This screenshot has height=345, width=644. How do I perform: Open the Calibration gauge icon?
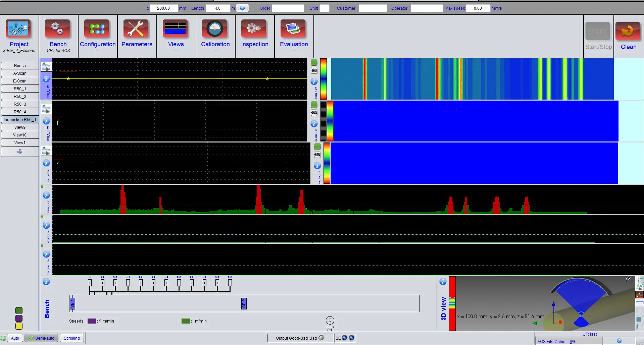click(x=215, y=29)
